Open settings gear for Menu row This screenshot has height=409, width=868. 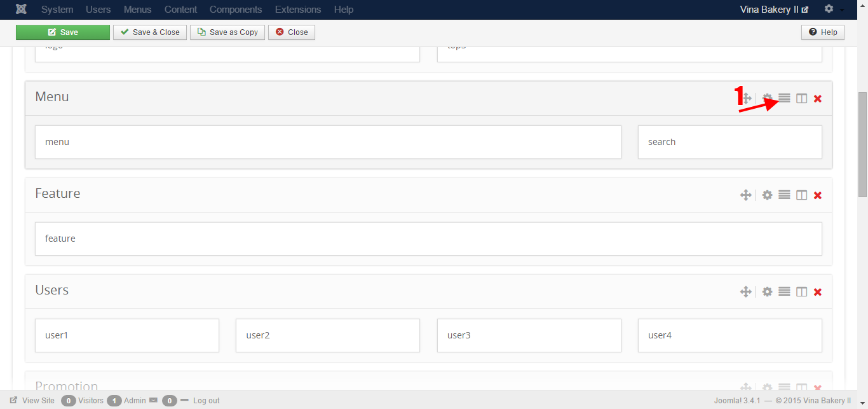tap(768, 99)
